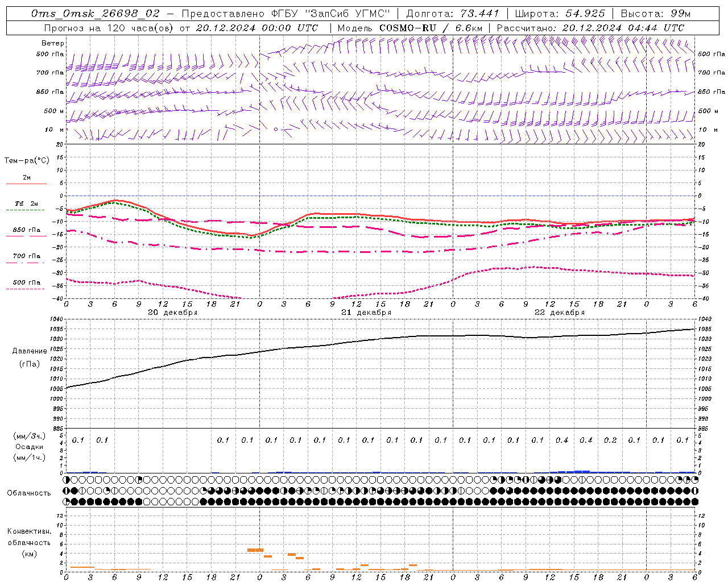Image resolution: width=728 pixels, height=582 pixels.
Task: Click the '500 гПа' temperature legend entry
Action: 27,282
